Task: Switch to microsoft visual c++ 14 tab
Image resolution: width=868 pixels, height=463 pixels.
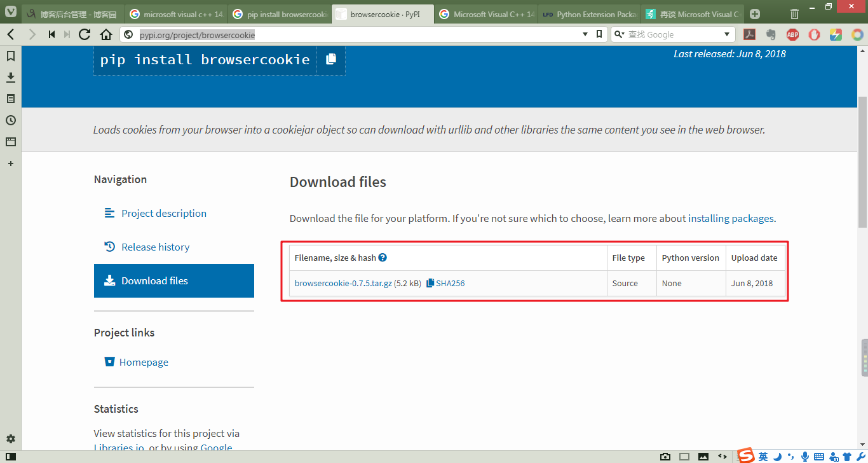Action: coord(175,14)
